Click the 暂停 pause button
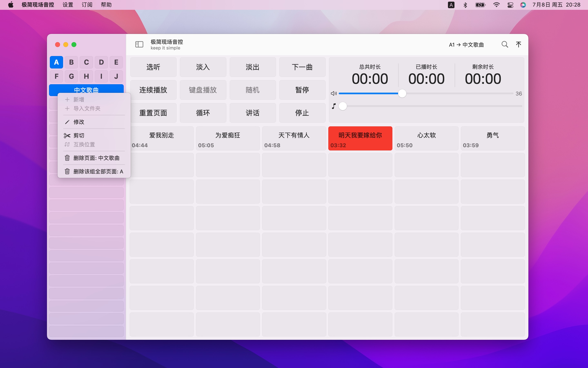The width and height of the screenshot is (588, 368). click(x=302, y=90)
